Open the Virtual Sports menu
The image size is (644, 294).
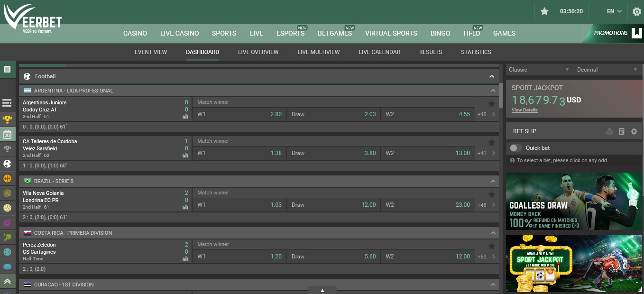tap(391, 33)
